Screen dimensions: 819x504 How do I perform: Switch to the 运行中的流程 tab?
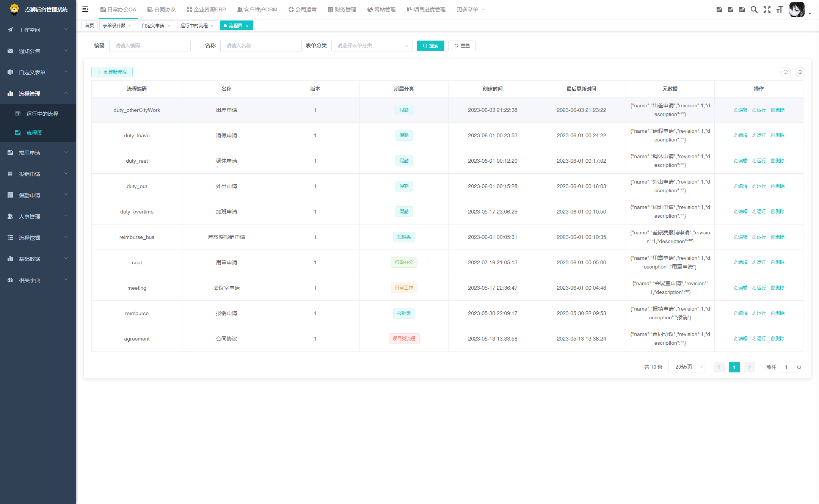(x=194, y=26)
